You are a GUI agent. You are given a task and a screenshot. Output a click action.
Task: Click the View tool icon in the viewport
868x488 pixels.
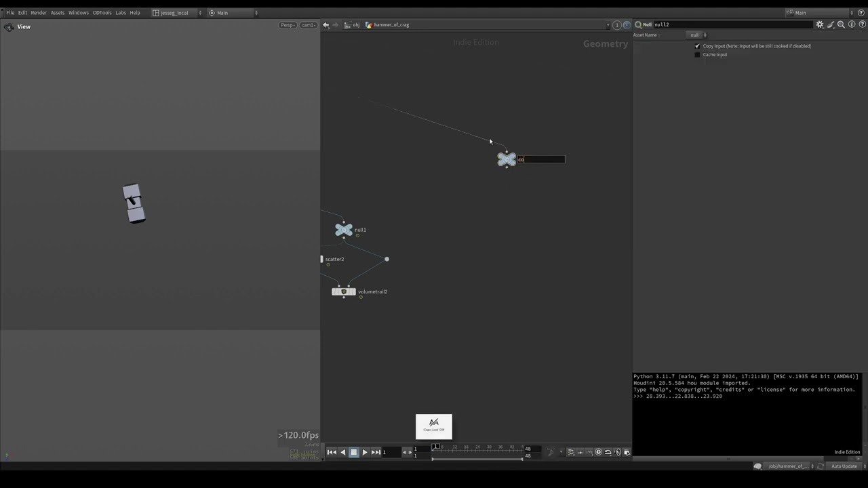coord(8,27)
